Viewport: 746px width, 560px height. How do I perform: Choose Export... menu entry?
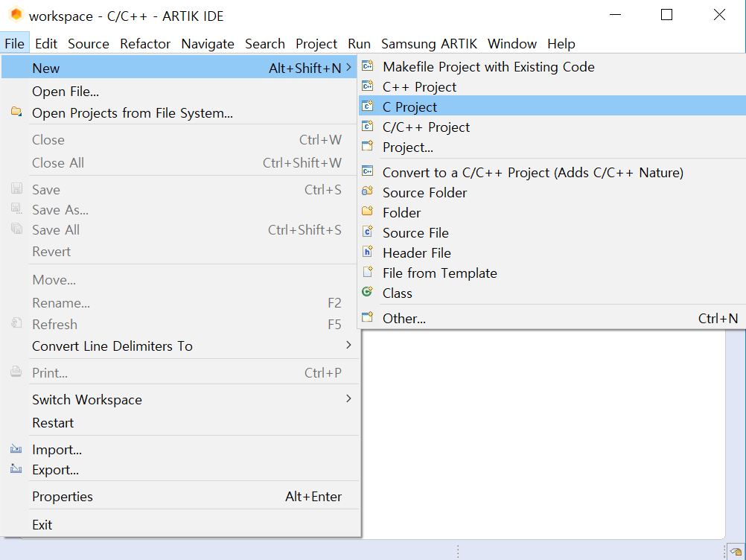click(x=180, y=470)
